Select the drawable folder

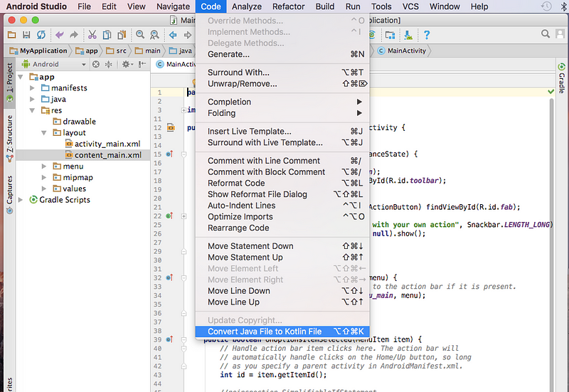pyautogui.click(x=75, y=122)
